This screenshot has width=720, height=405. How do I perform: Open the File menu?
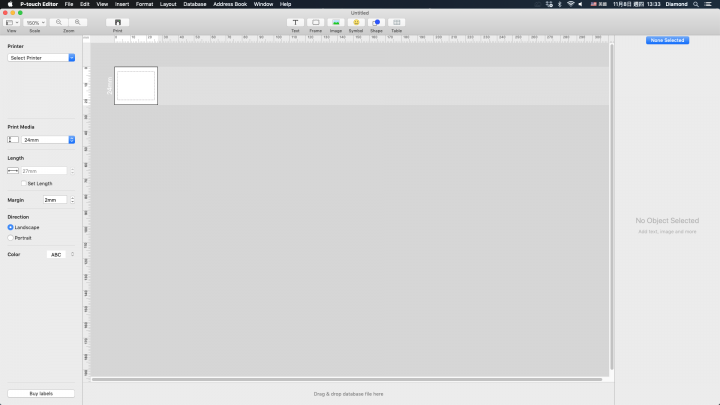(x=69, y=4)
